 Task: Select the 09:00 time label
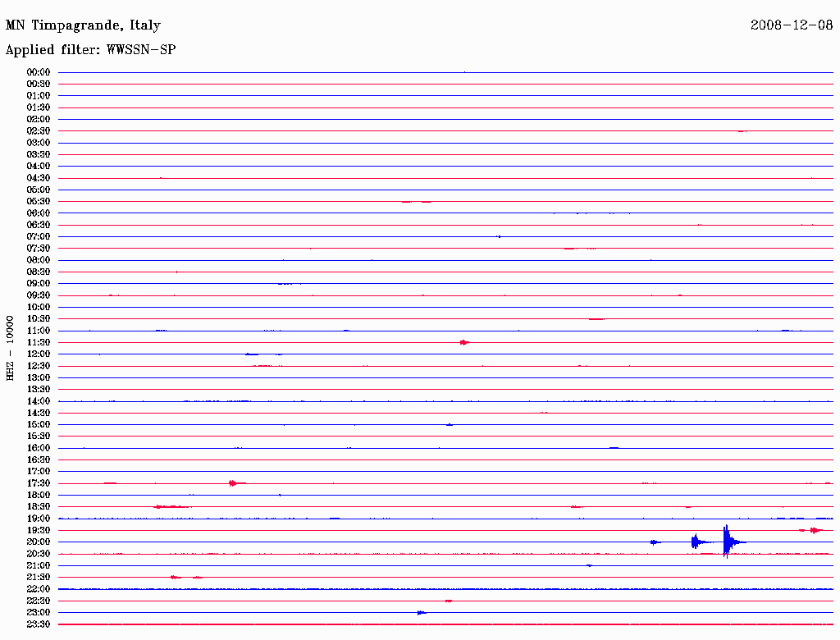(x=39, y=284)
